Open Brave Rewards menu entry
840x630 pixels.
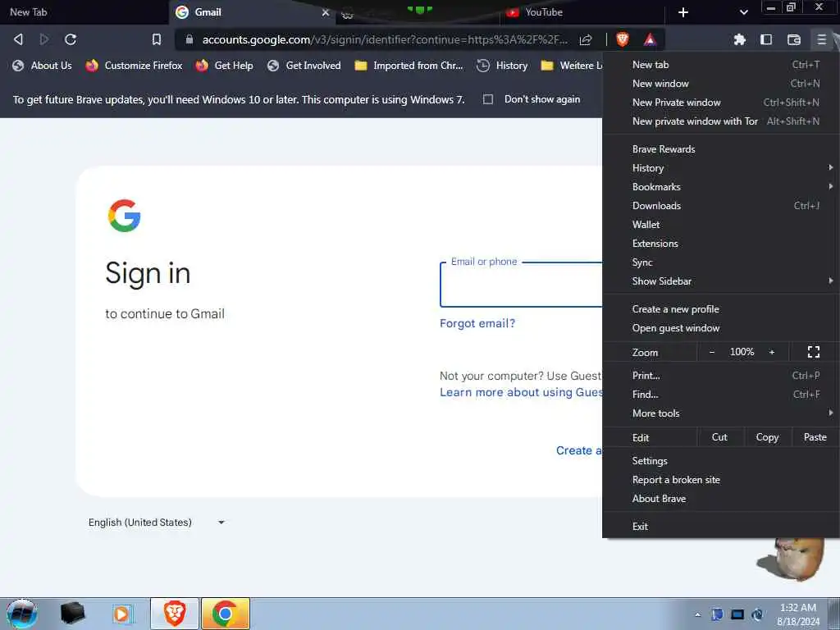coord(721,149)
